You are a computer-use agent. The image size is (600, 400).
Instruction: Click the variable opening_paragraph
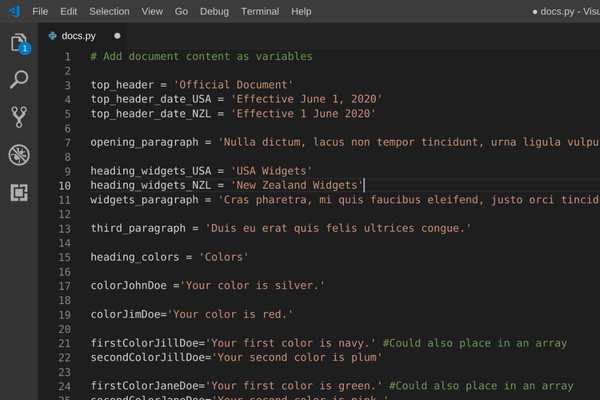[144, 142]
